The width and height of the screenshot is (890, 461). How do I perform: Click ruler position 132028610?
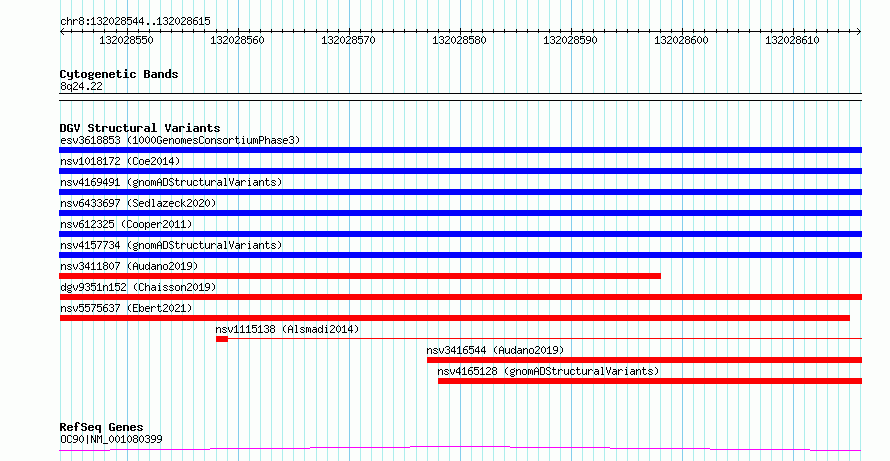(x=792, y=40)
